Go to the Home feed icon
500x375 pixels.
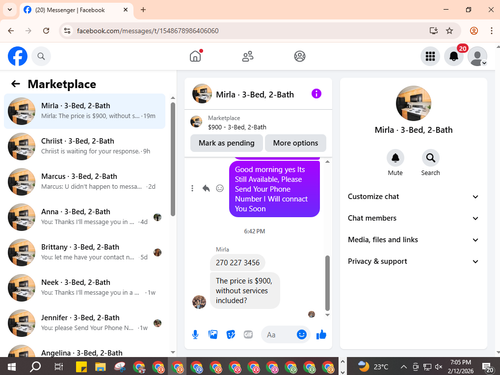coord(196,56)
